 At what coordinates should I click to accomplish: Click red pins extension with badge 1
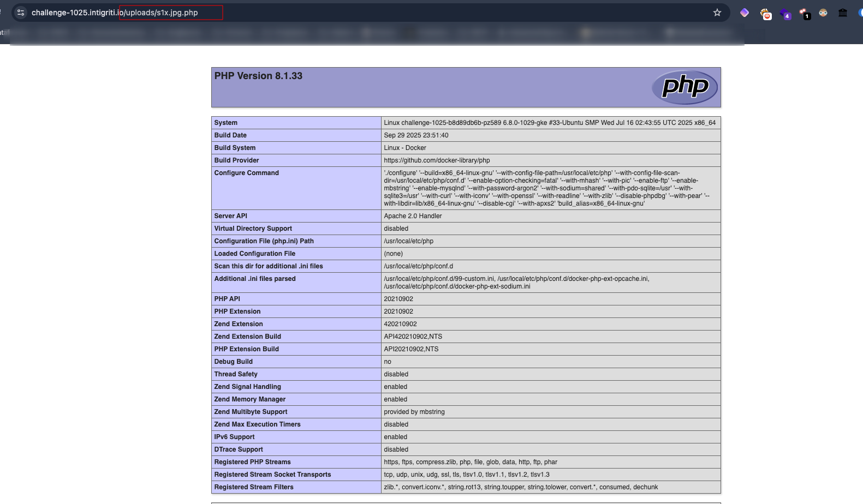tap(804, 14)
